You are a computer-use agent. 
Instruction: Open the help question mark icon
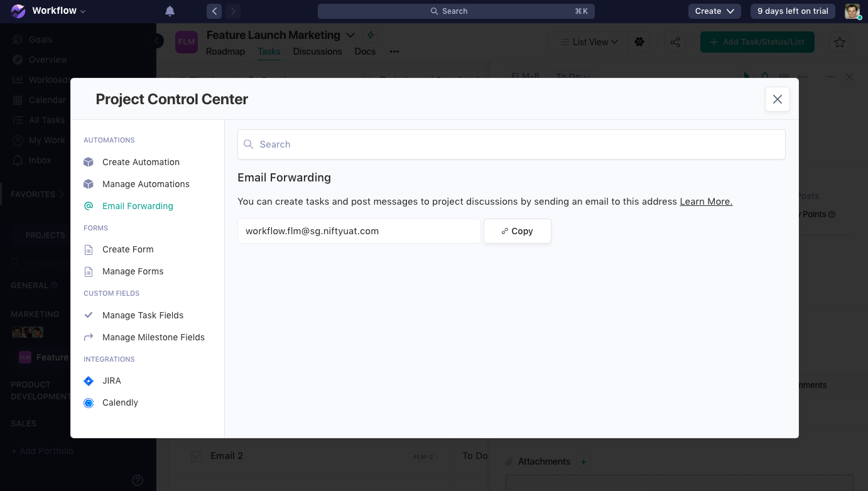[x=138, y=480]
